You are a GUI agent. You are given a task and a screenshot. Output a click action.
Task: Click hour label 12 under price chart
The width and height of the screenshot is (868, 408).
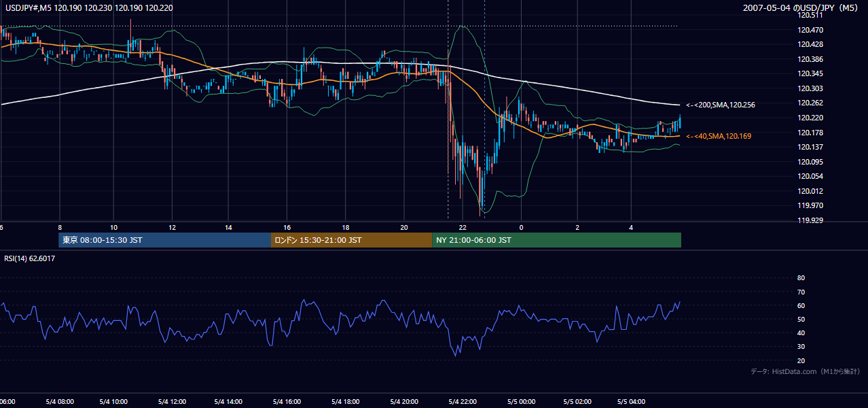(172, 228)
